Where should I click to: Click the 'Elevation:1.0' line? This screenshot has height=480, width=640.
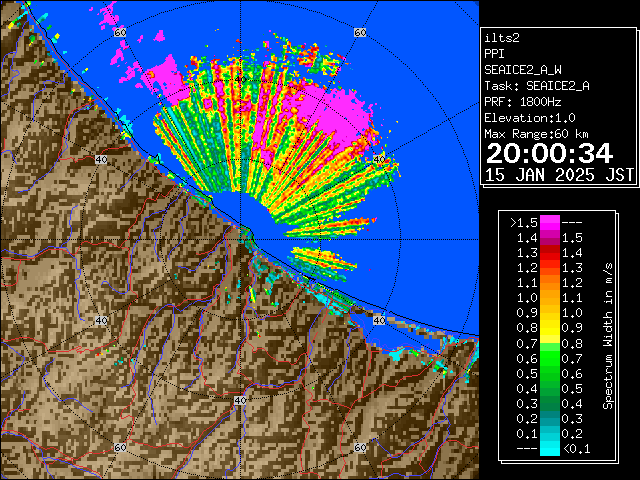(x=530, y=118)
